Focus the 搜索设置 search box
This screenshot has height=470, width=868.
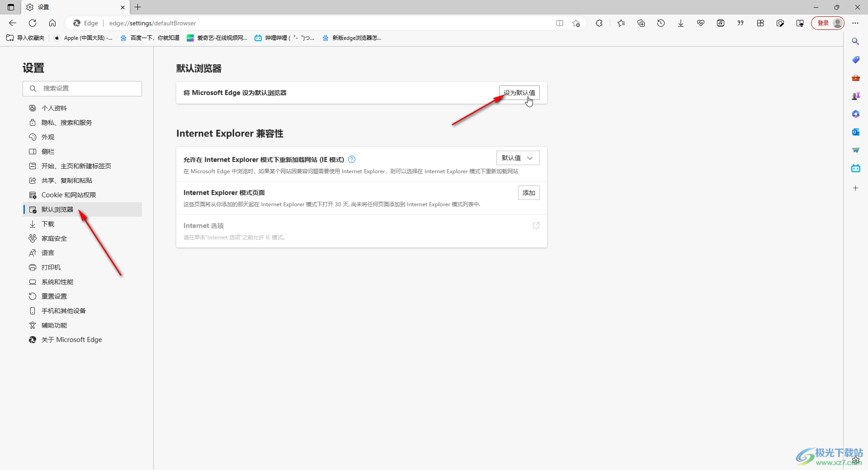(x=82, y=88)
